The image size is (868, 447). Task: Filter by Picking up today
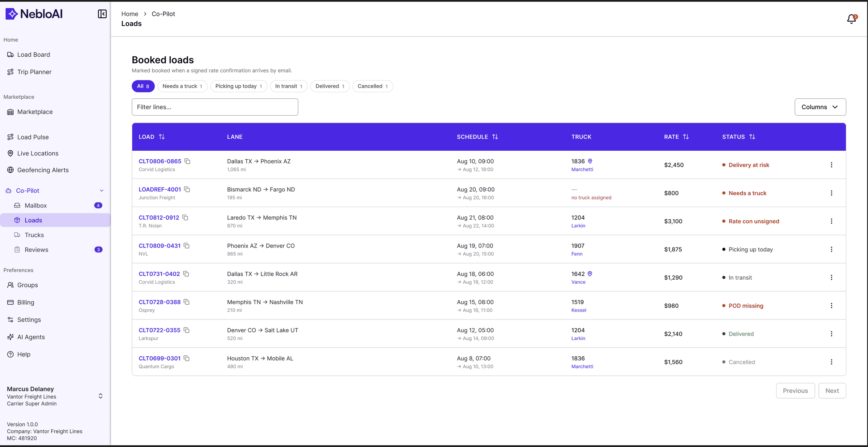pos(239,86)
